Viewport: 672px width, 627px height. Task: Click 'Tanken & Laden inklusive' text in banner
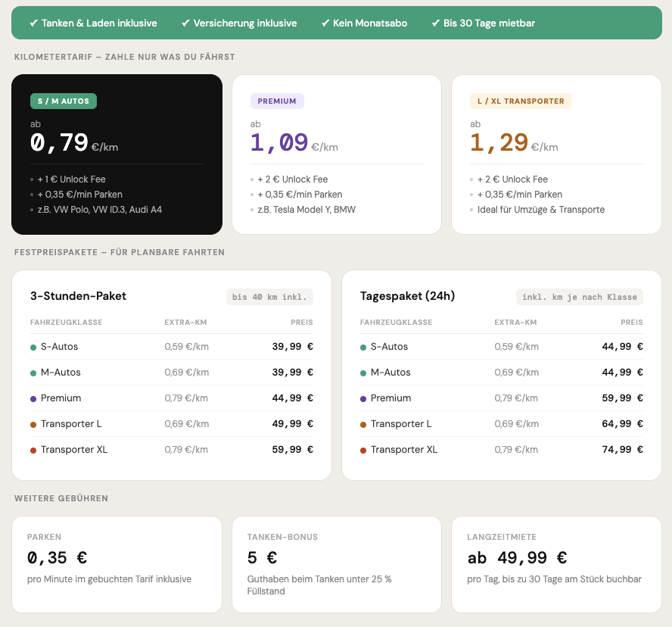coord(99,23)
